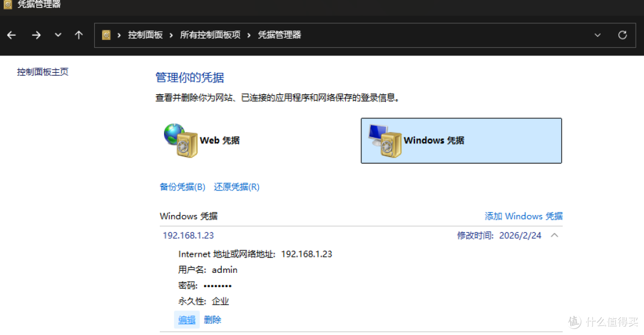The width and height of the screenshot is (644, 335).
Task: Click the Internet 地址或网络地址 value
Action: point(306,254)
